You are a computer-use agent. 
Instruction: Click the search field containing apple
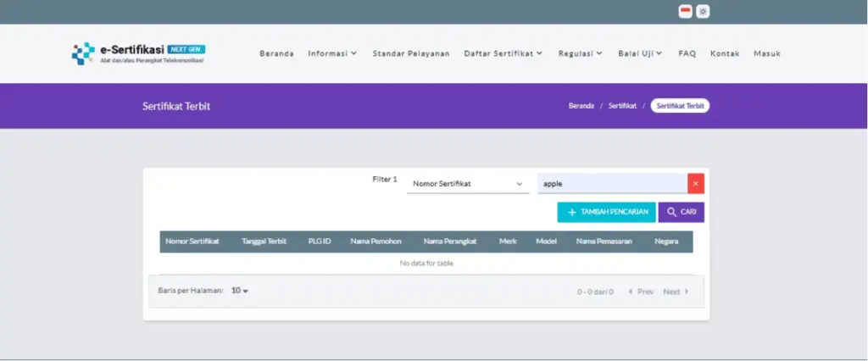611,183
